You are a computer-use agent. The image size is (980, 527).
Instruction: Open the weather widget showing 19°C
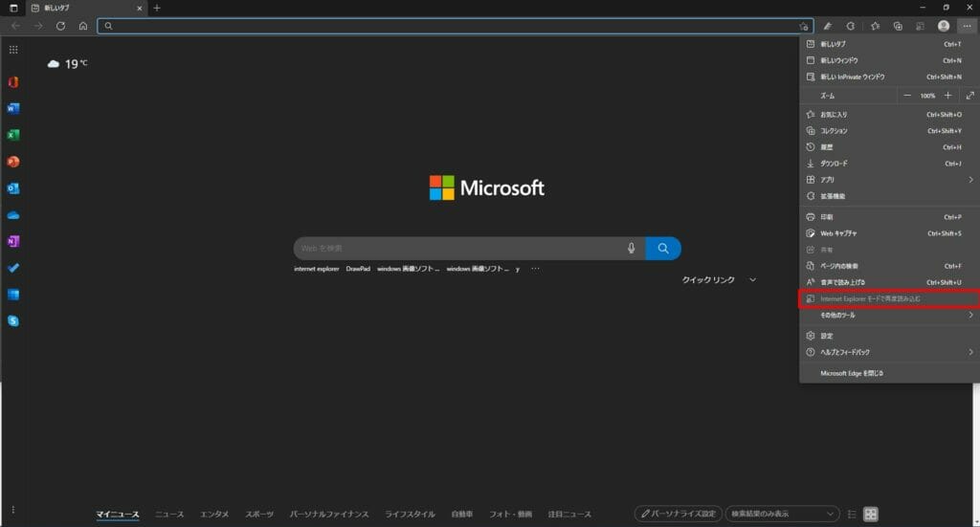[68, 64]
